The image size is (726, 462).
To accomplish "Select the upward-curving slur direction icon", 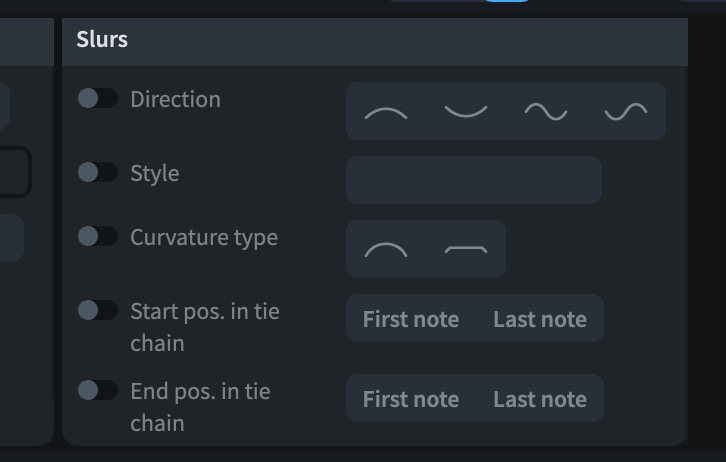I will pyautogui.click(x=386, y=112).
